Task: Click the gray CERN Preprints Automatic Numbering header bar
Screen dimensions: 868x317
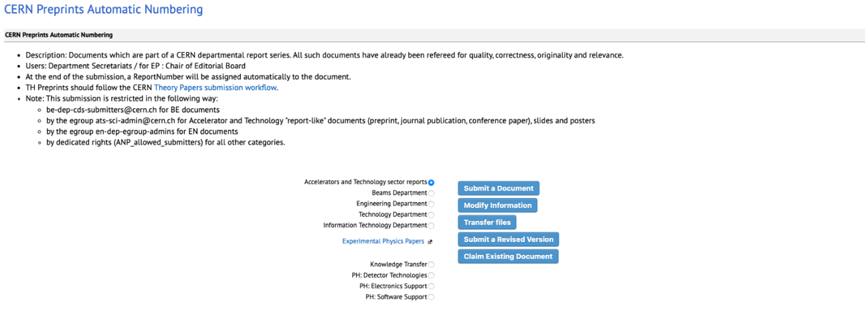Action: tap(434, 35)
